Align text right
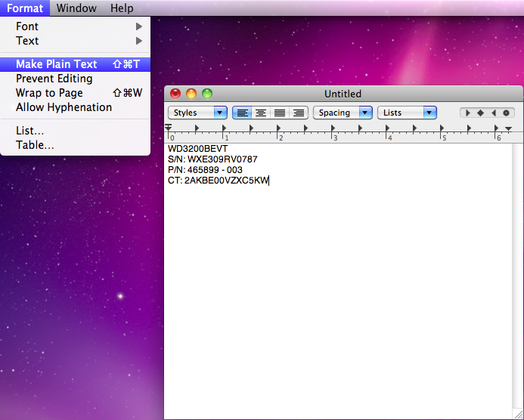 tap(299, 113)
